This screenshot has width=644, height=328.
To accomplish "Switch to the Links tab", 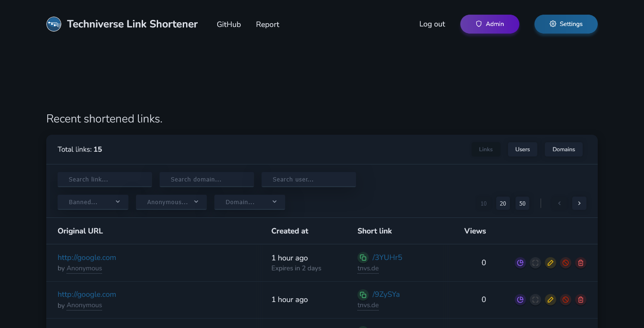I will [x=486, y=149].
